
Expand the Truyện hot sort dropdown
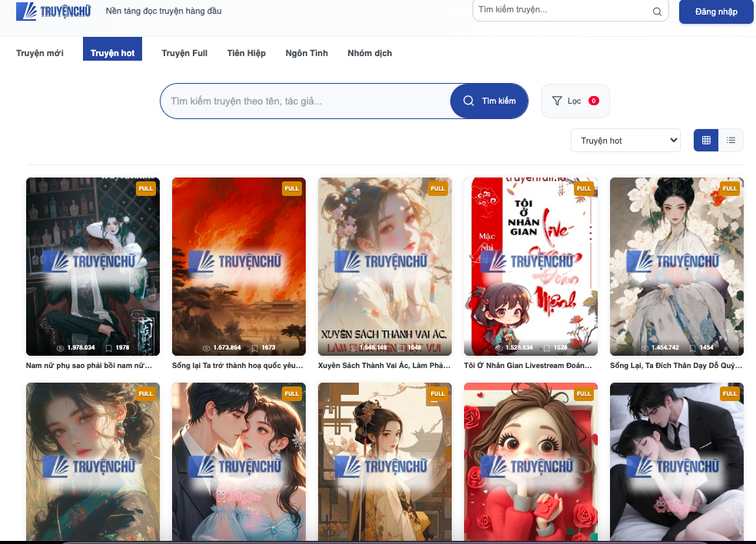pyautogui.click(x=626, y=141)
